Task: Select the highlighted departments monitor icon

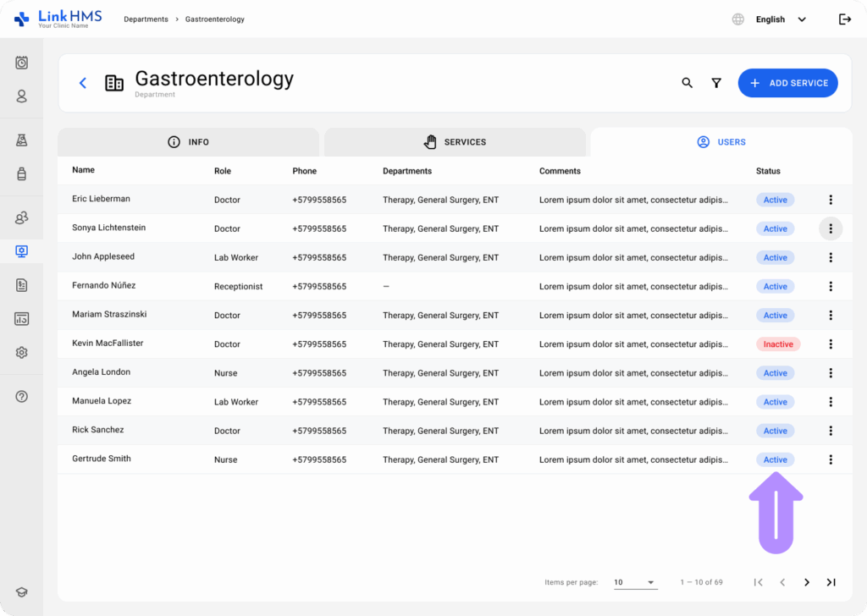Action: point(20,250)
